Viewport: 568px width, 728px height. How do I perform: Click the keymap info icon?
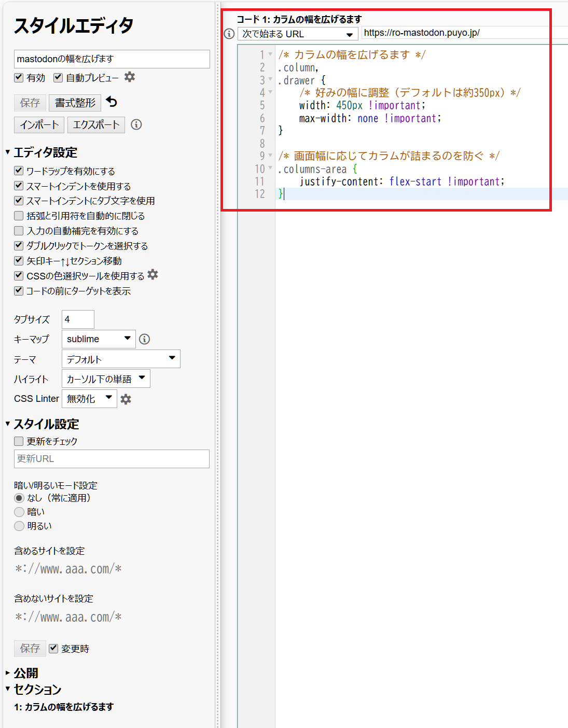(145, 339)
